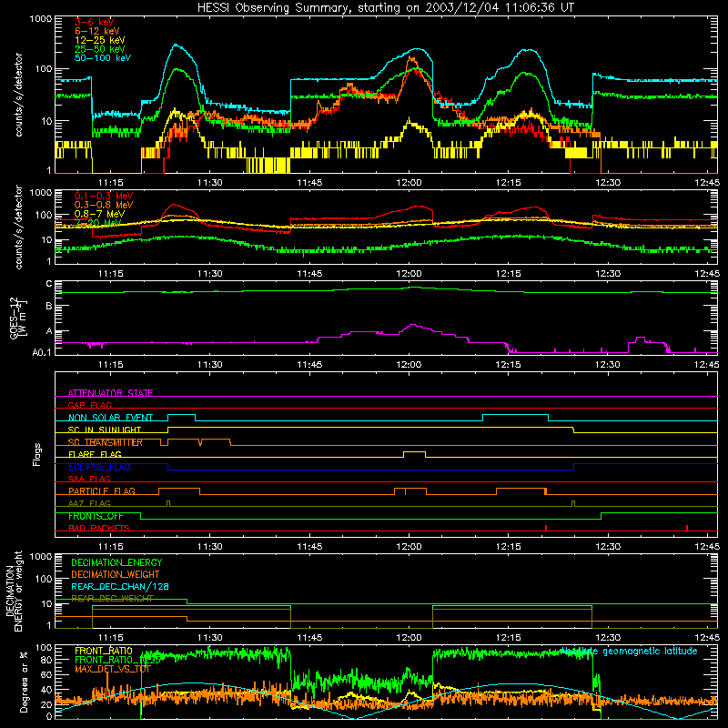
Task: Select the ATTENUATOR_STATE flag label
Action: click(110, 393)
